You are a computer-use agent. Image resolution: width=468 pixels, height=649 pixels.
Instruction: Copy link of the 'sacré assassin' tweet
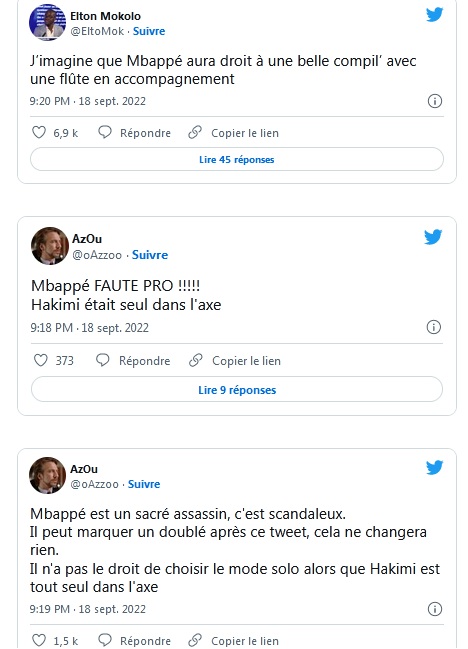coord(233,641)
